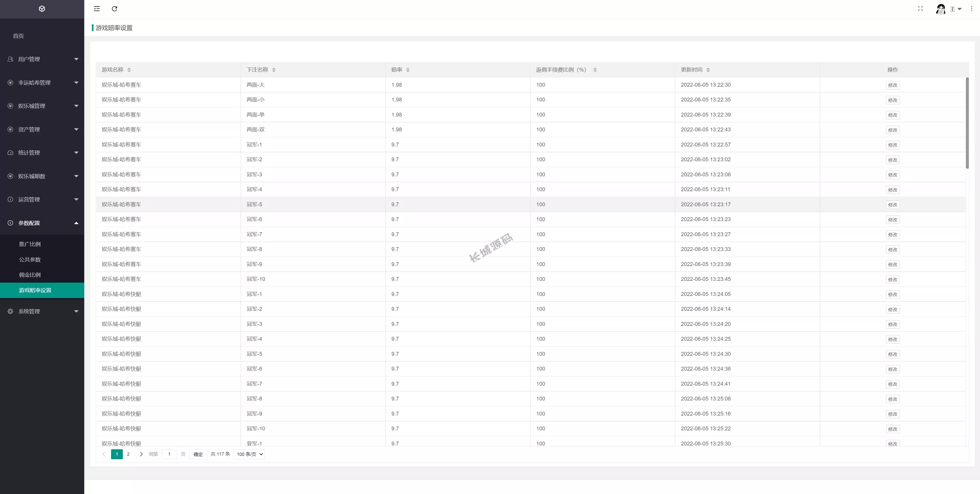This screenshot has width=980, height=494.
Task: Click 修改 for 两面-双 row
Action: pos(892,130)
